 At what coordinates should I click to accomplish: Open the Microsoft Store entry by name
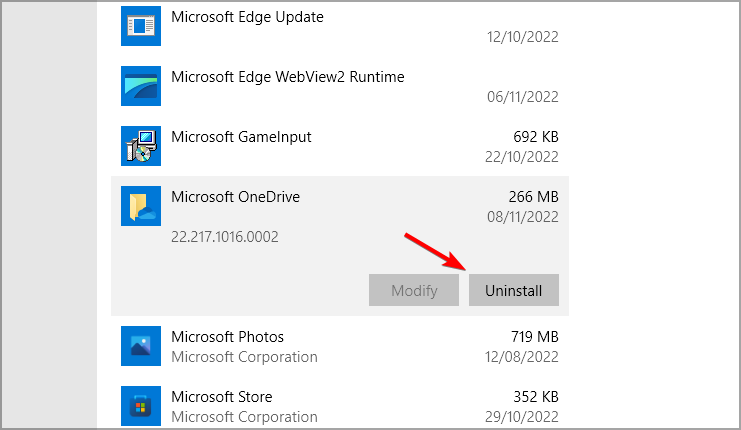point(221,397)
